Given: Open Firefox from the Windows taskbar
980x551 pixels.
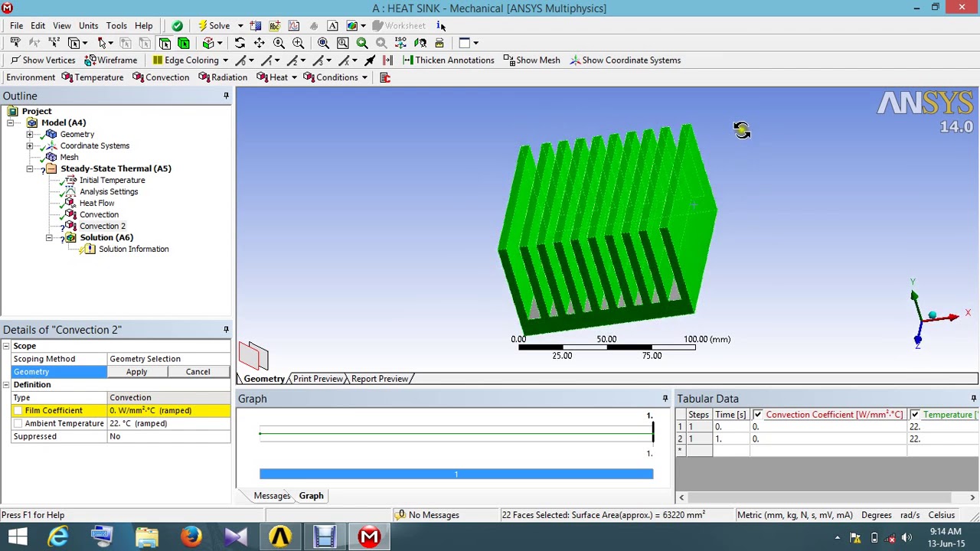Looking at the screenshot, I should pos(191,536).
